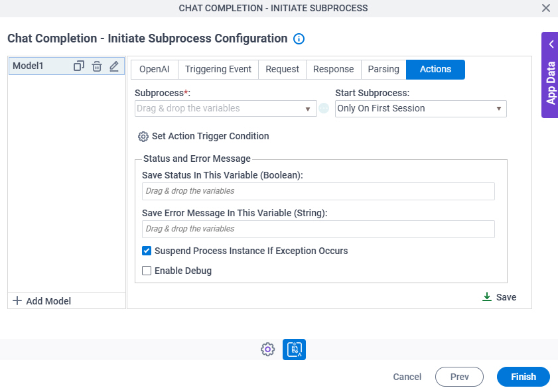Click Add Model

tap(48, 301)
